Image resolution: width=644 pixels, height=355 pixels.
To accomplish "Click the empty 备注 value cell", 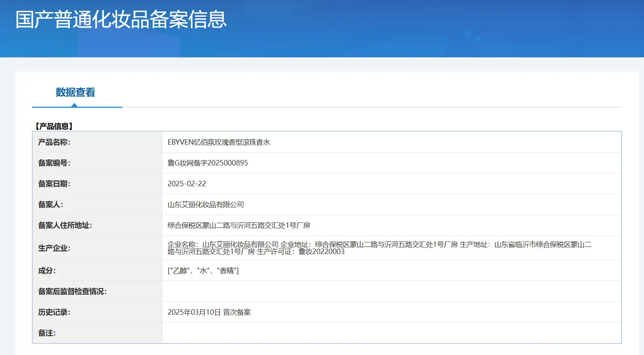I will coord(392,333).
